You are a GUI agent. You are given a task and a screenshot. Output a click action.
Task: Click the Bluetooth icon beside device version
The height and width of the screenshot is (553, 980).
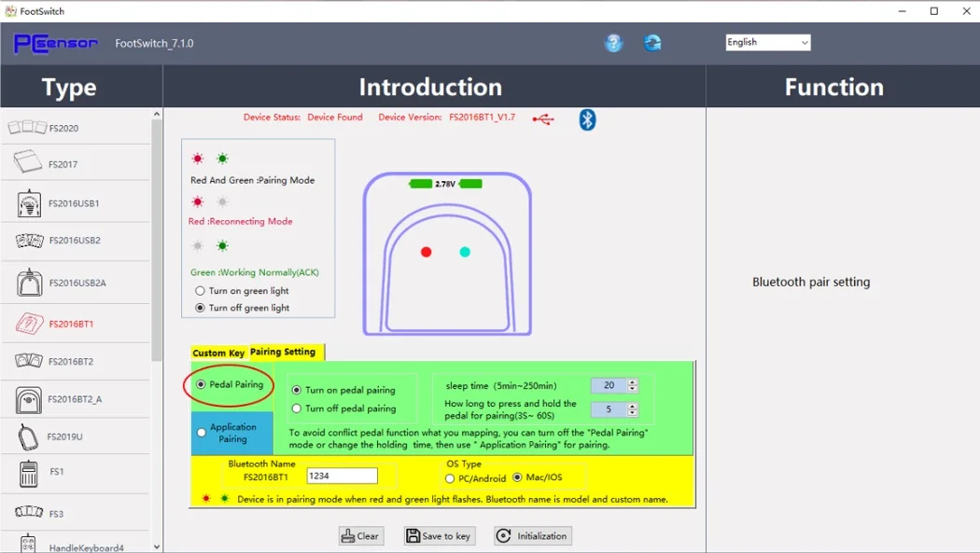point(587,119)
